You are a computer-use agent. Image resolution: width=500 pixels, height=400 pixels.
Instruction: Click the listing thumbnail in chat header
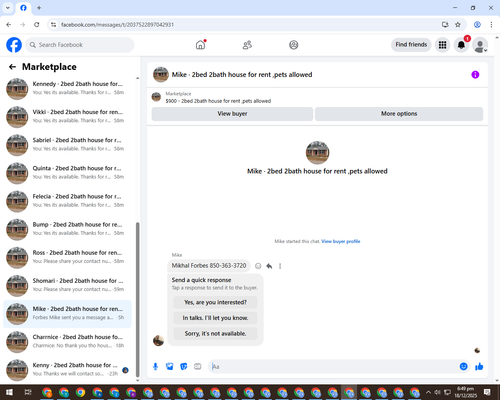tap(161, 74)
